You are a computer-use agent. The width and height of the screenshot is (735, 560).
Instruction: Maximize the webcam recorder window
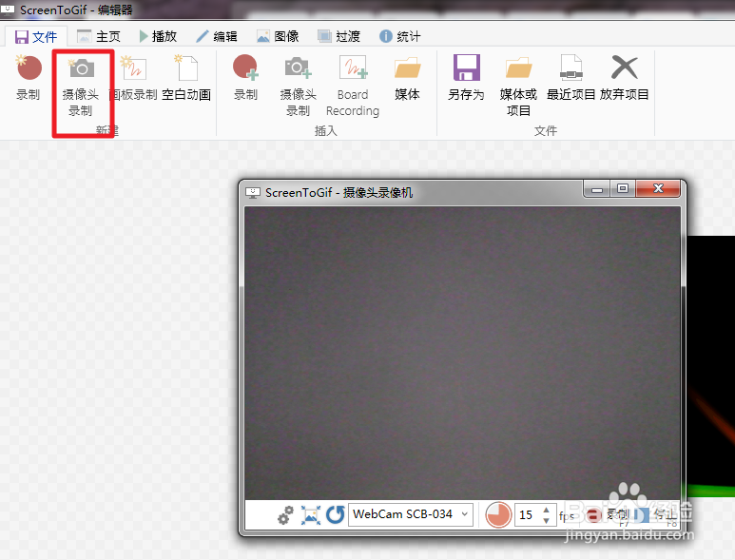click(x=623, y=189)
